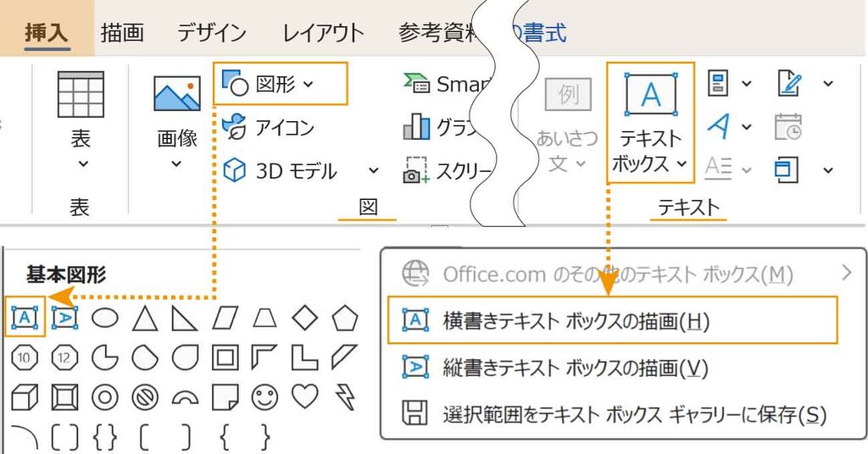Expand the 3D モデル dropdown arrow

(374, 171)
